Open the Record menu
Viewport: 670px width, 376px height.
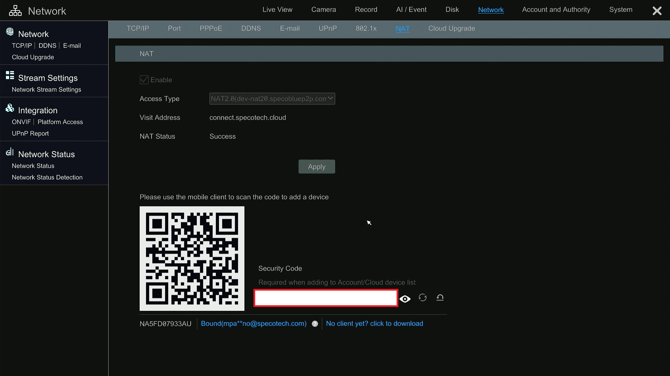(366, 9)
